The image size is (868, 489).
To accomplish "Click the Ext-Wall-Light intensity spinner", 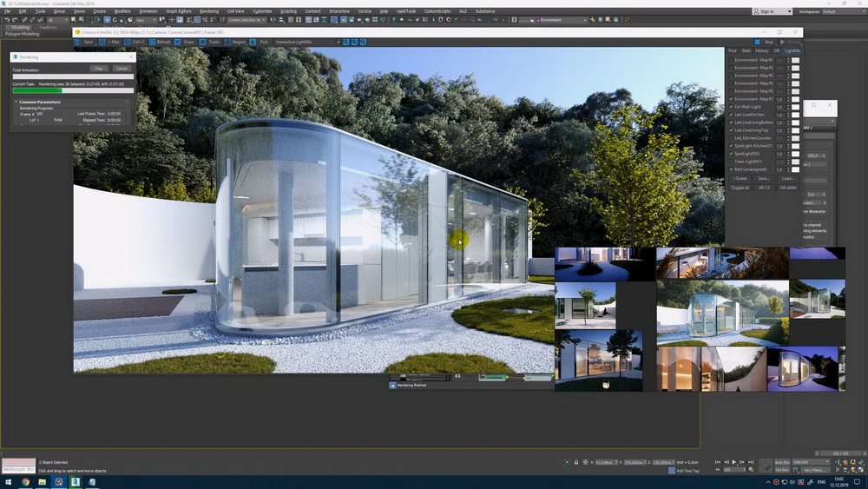I will [788, 107].
